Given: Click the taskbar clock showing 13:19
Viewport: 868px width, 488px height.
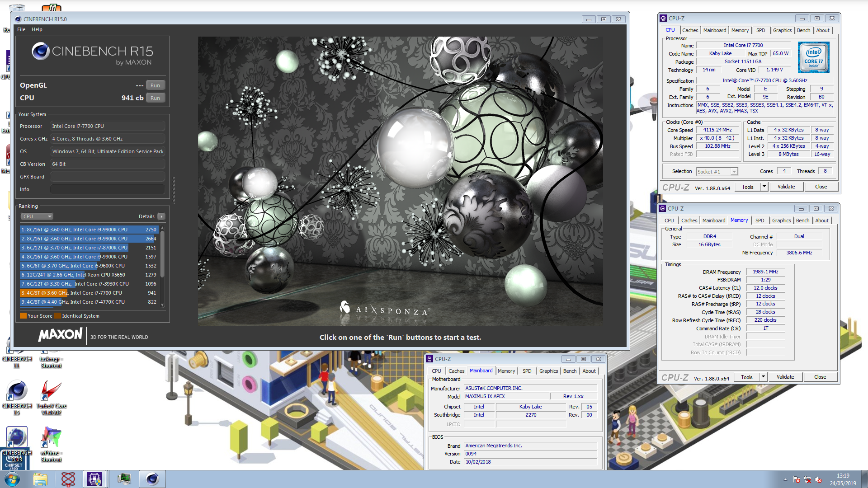Looking at the screenshot, I should coord(843,479).
